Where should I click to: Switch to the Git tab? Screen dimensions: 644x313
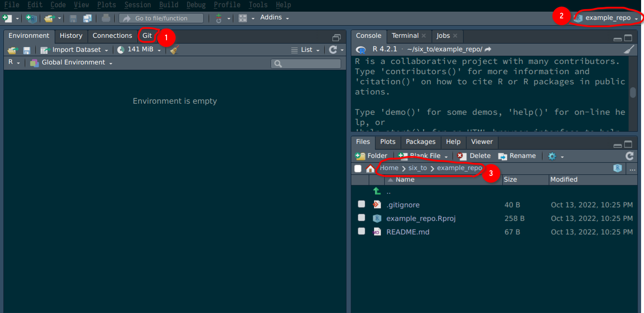click(147, 35)
